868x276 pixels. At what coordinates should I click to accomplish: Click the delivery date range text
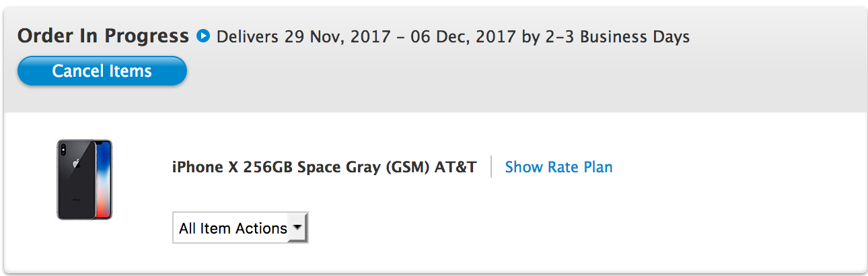pos(366,36)
